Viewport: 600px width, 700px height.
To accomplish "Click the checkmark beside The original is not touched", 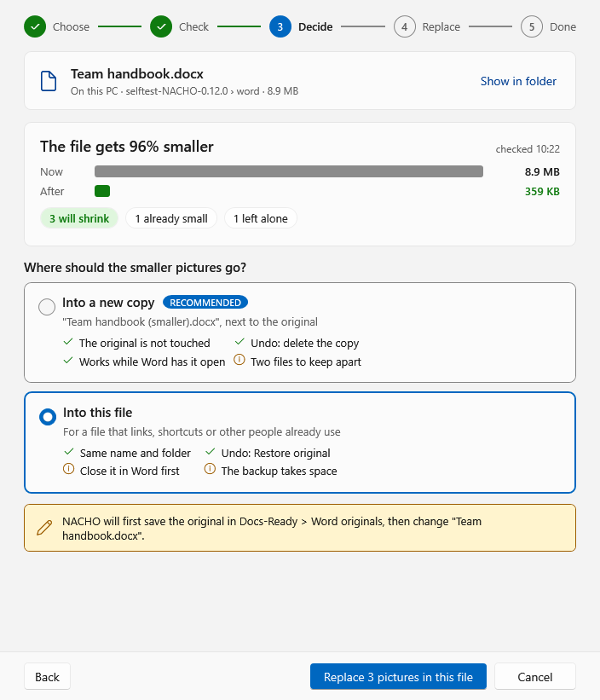I will point(68,342).
